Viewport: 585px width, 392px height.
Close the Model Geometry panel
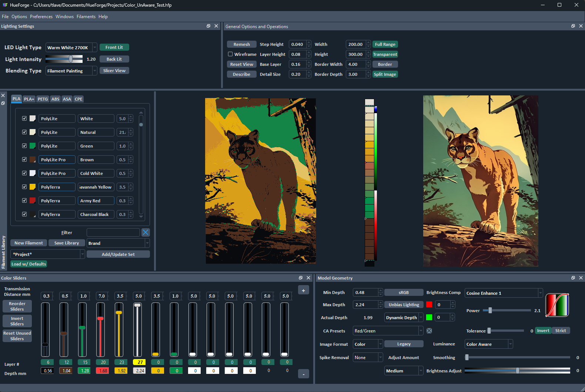(x=581, y=278)
